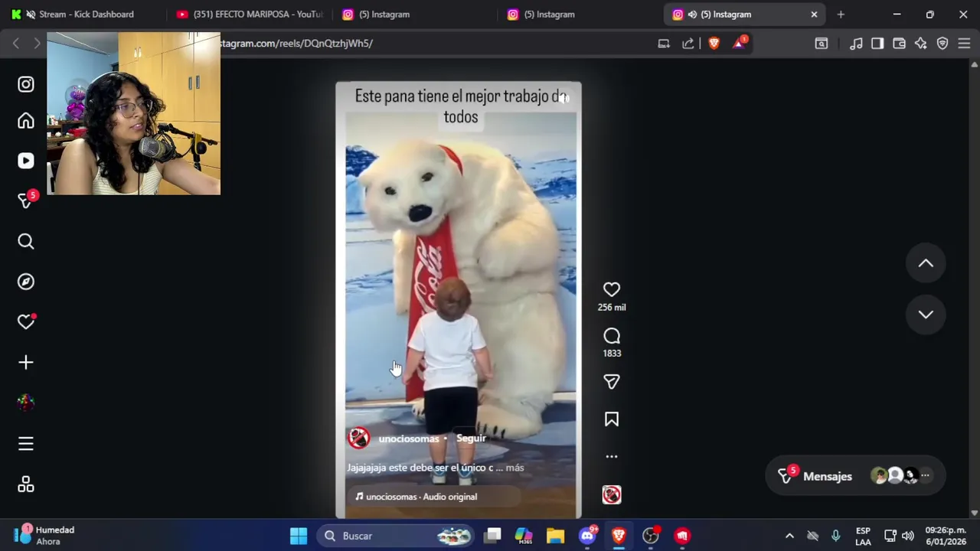Screen dimensions: 980x551
Task: Follow unociosomas with Seguir button
Action: [x=471, y=439]
